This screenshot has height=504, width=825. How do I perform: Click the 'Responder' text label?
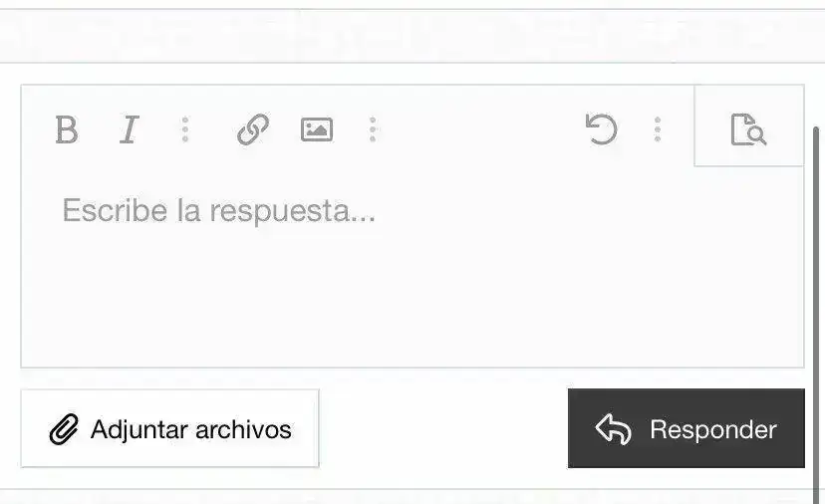coord(713,429)
